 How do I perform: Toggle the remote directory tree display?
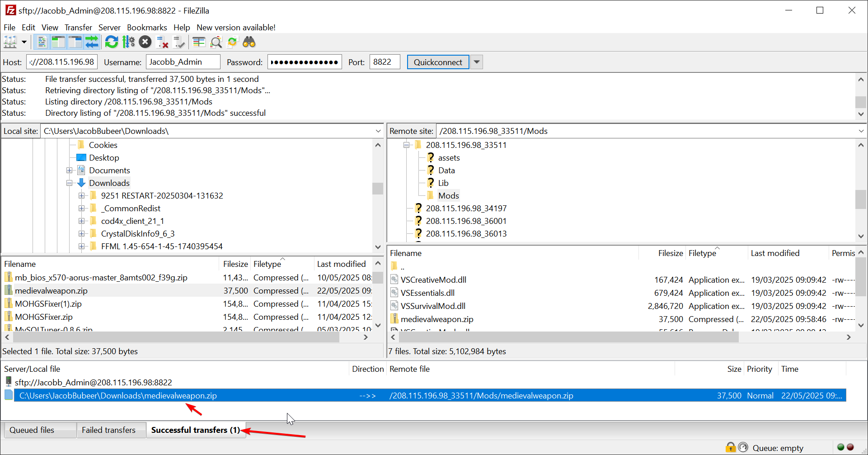point(75,43)
